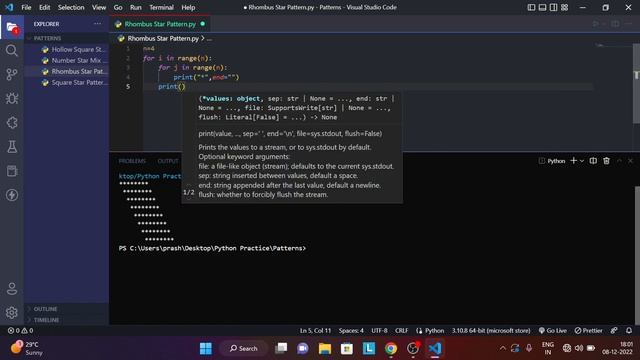This screenshot has height=360, width=640.
Task: Click Prettier status bar item
Action: (588, 331)
